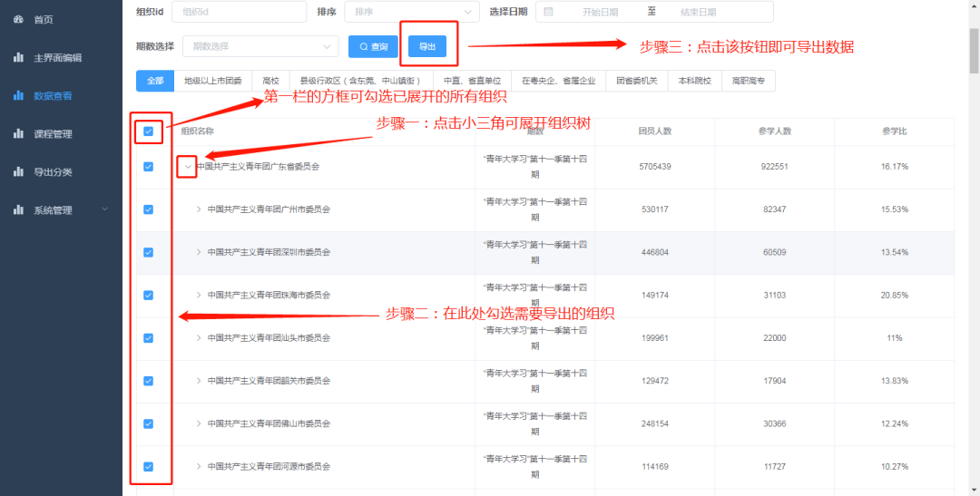980x496 pixels.
Task: Click the 课程管理 sidebar icon
Action: click(x=18, y=133)
